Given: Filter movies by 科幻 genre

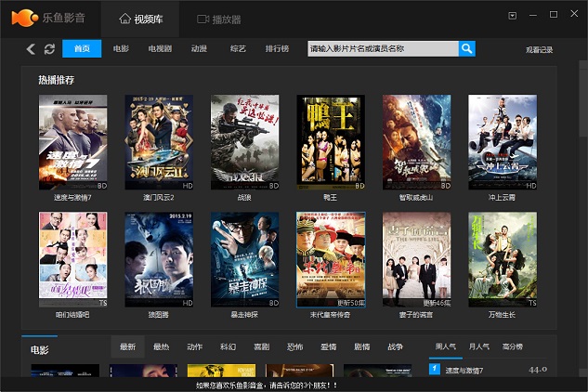Looking at the screenshot, I should point(228,346).
